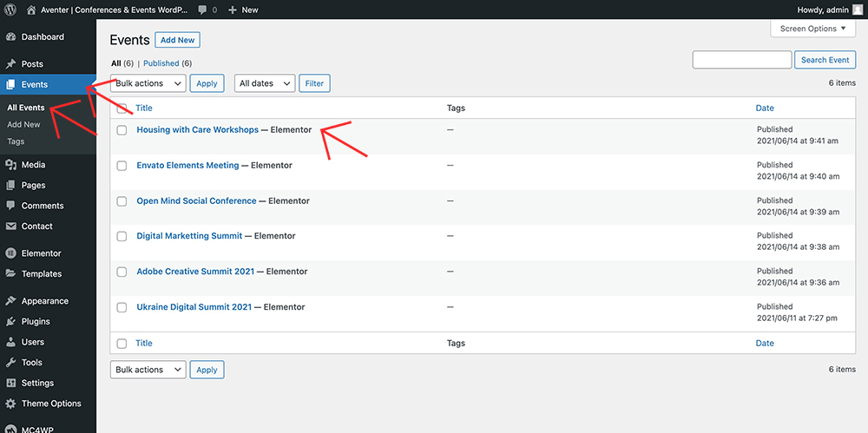Click the Appearance paintbrush icon
The width and height of the screenshot is (868, 433).
coord(10,301)
